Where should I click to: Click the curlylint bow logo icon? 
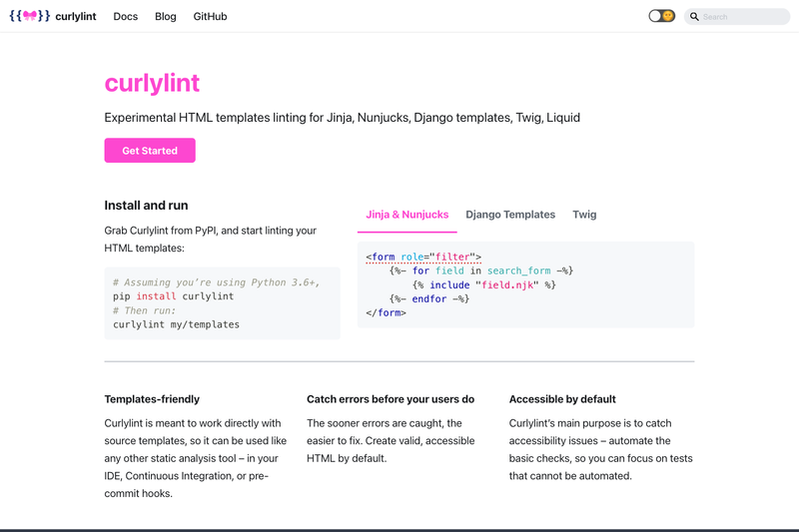pos(30,16)
